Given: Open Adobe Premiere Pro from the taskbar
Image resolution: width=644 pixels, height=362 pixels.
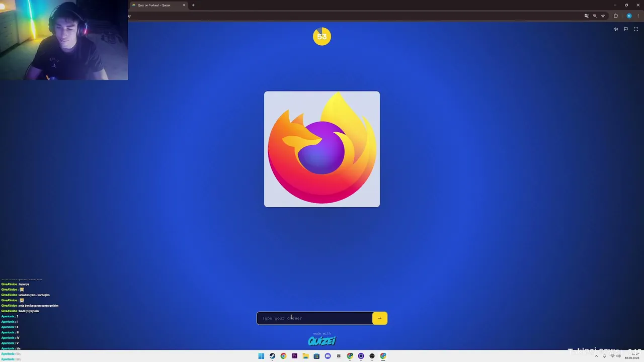Looking at the screenshot, I should click(294, 356).
